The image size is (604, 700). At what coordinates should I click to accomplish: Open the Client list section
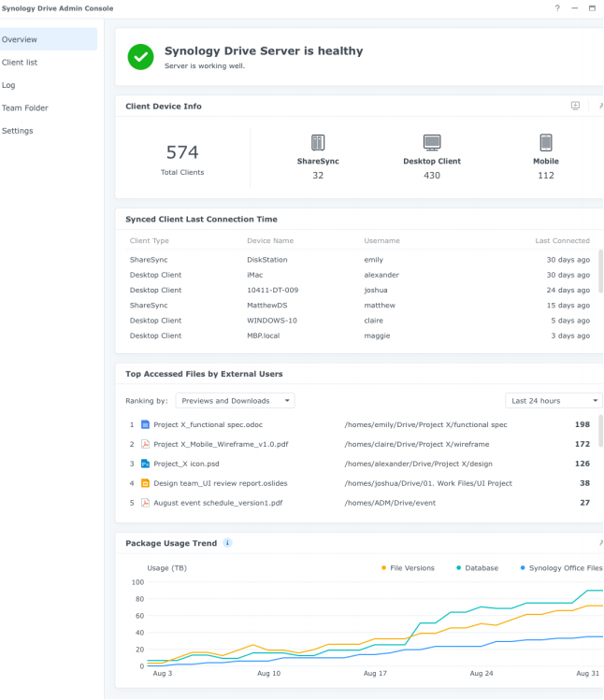point(20,63)
